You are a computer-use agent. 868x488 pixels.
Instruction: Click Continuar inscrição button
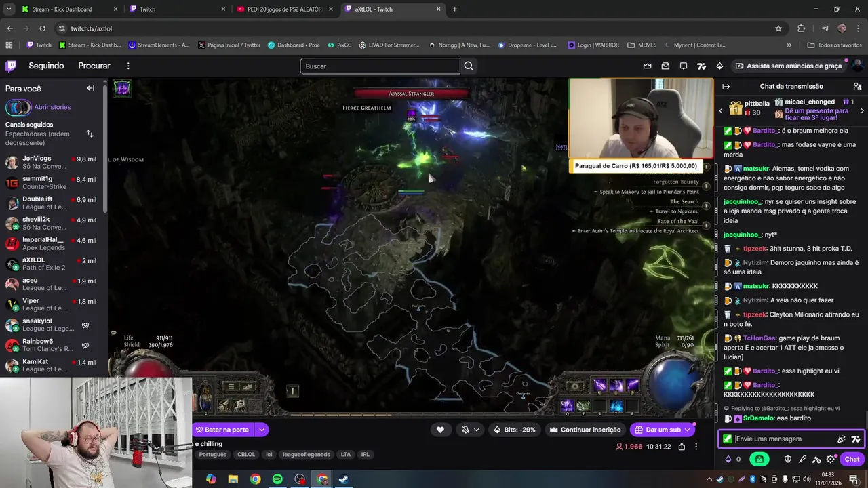(x=585, y=430)
